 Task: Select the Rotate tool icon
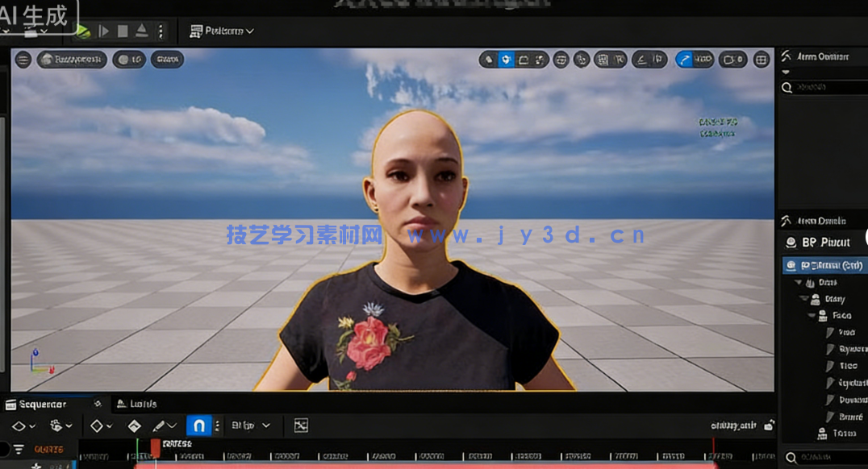click(523, 60)
